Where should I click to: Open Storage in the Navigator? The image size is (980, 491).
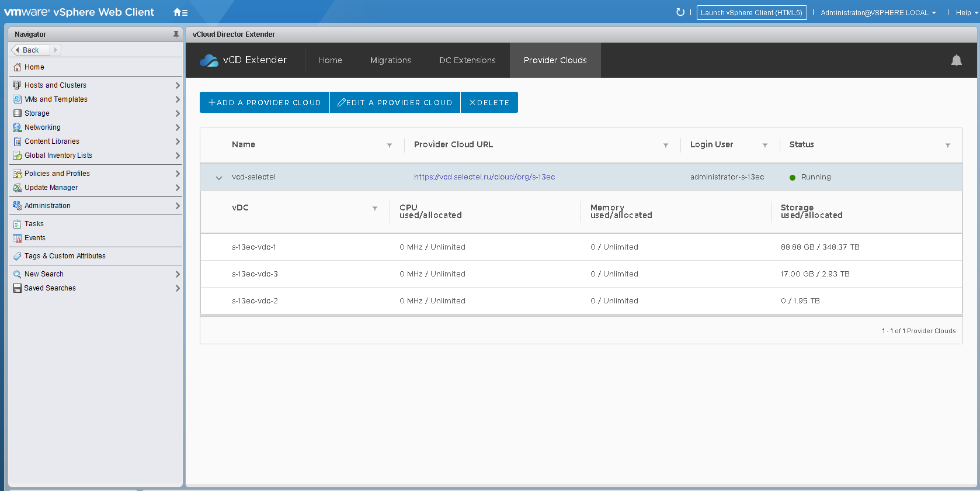[x=37, y=113]
